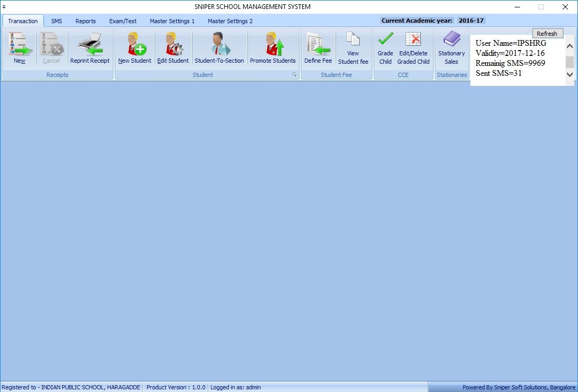
Task: Select the Grade Child checkmark icon
Action: [x=386, y=40]
